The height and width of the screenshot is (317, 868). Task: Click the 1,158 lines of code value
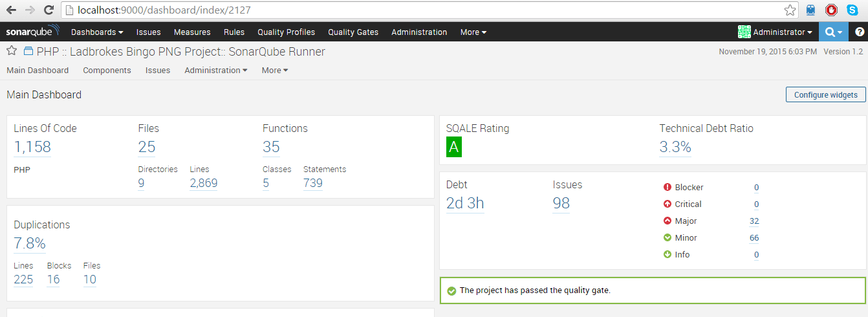tap(32, 147)
